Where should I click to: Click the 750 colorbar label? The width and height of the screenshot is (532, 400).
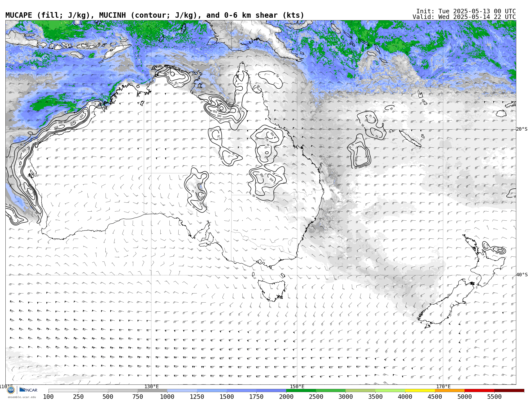pos(138,397)
